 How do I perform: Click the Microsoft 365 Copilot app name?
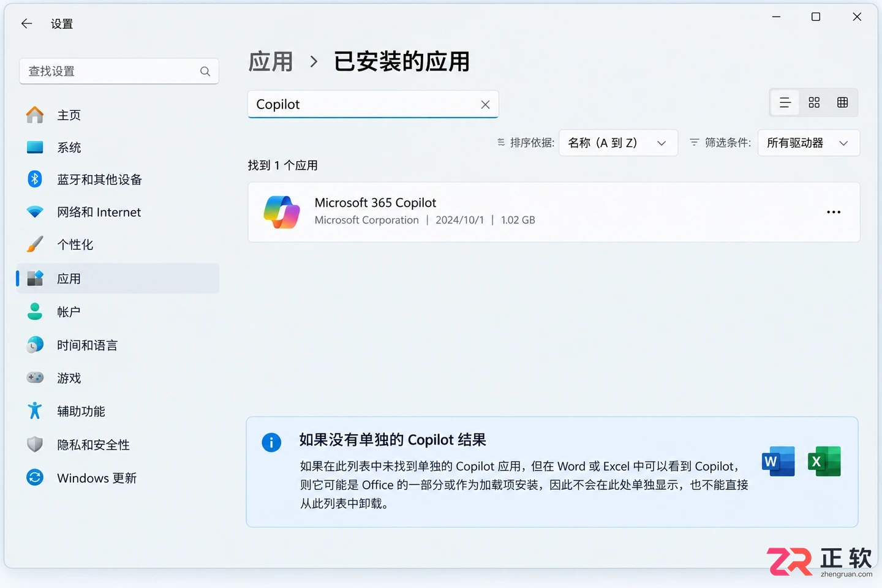tap(375, 203)
